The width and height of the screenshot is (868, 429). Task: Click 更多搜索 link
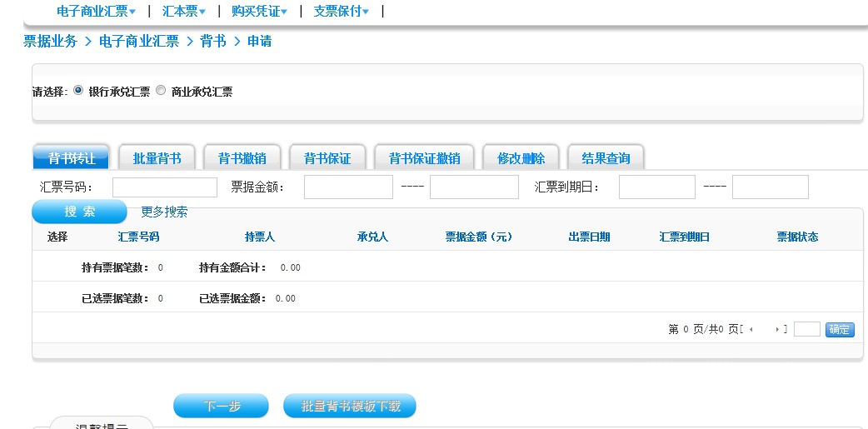point(164,212)
